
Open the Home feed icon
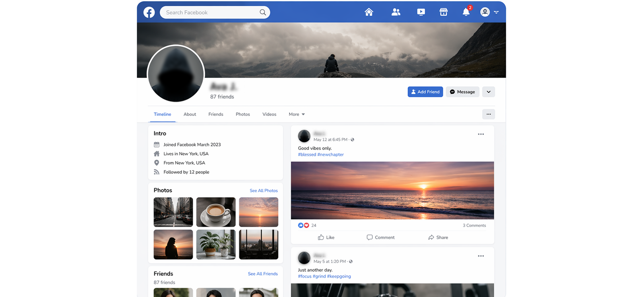pos(369,12)
